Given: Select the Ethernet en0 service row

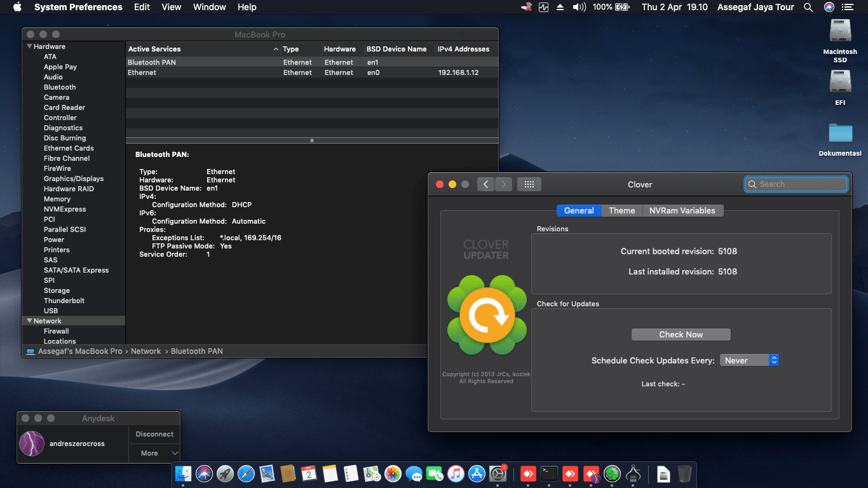Looking at the screenshot, I should point(311,72).
